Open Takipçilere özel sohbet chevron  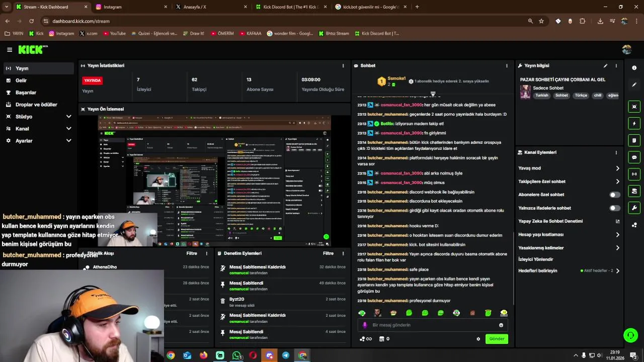(x=617, y=182)
